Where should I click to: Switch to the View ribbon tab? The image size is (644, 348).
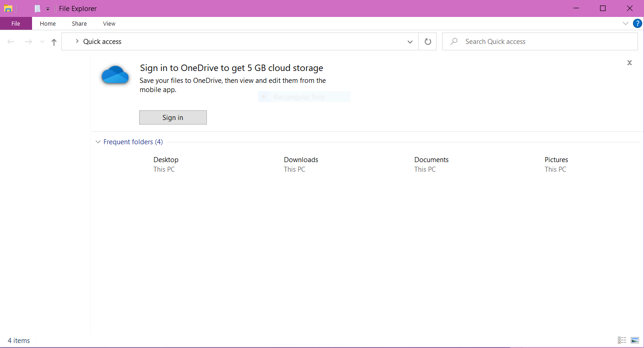[x=109, y=23]
